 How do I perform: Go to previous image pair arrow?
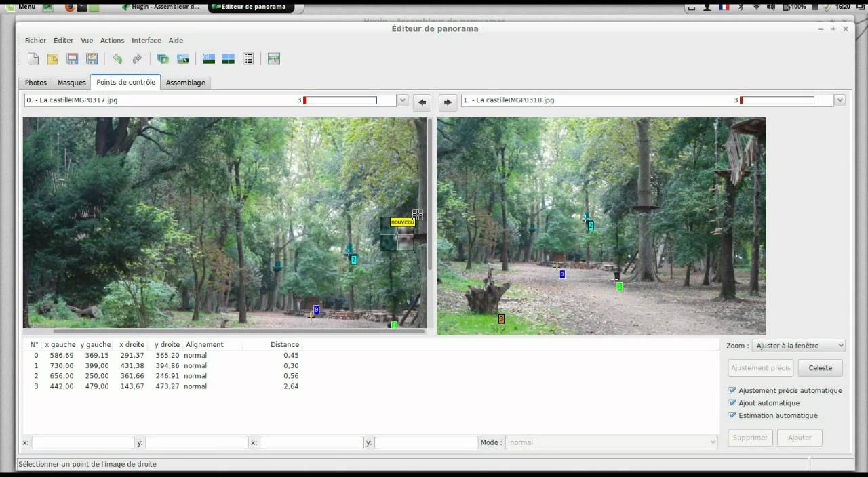pos(422,102)
